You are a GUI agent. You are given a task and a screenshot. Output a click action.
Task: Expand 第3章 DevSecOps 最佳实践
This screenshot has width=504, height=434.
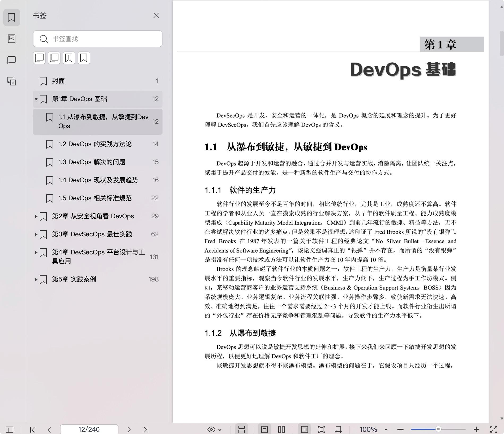click(x=36, y=235)
